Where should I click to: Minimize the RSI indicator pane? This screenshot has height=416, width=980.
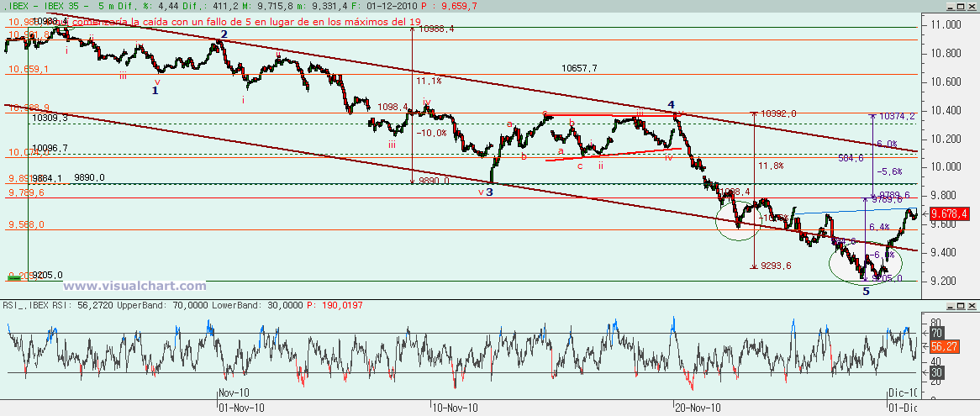pyautogui.click(x=951, y=305)
